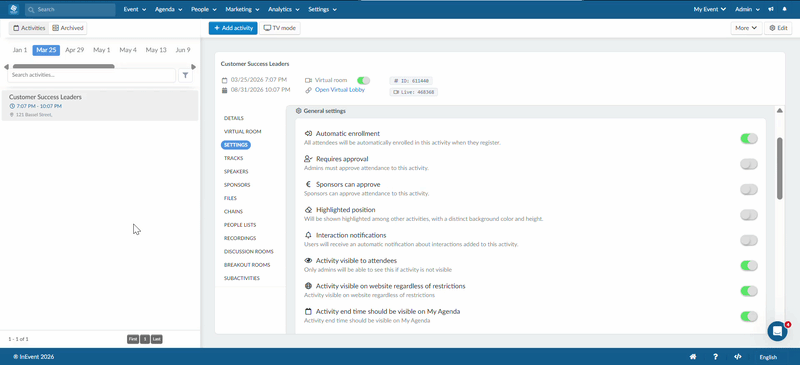Open the Event dropdown menu
This screenshot has height=365, width=800.
[135, 9]
